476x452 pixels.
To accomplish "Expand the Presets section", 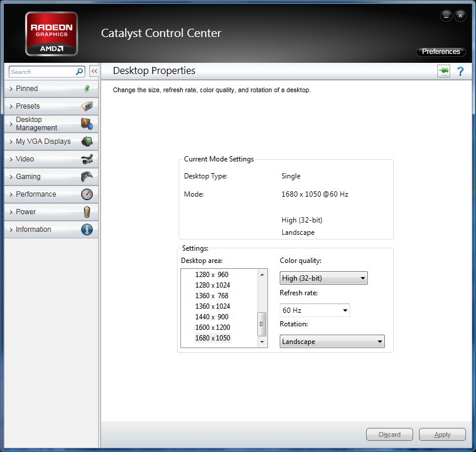I will (x=51, y=106).
